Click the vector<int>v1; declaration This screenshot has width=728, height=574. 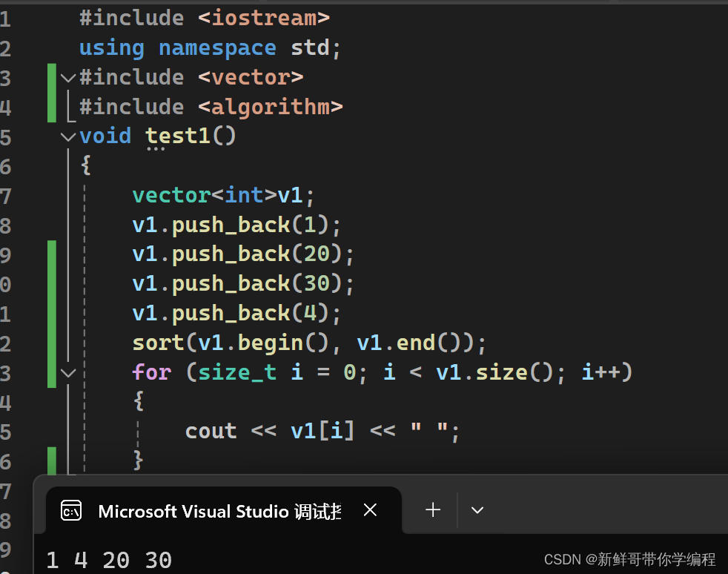coord(223,195)
